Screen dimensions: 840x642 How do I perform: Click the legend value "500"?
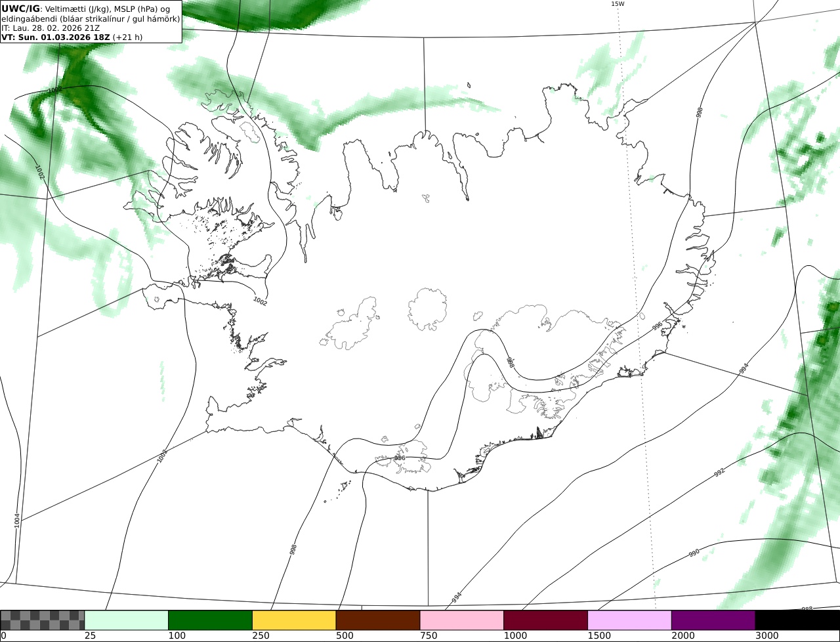pyautogui.click(x=345, y=635)
